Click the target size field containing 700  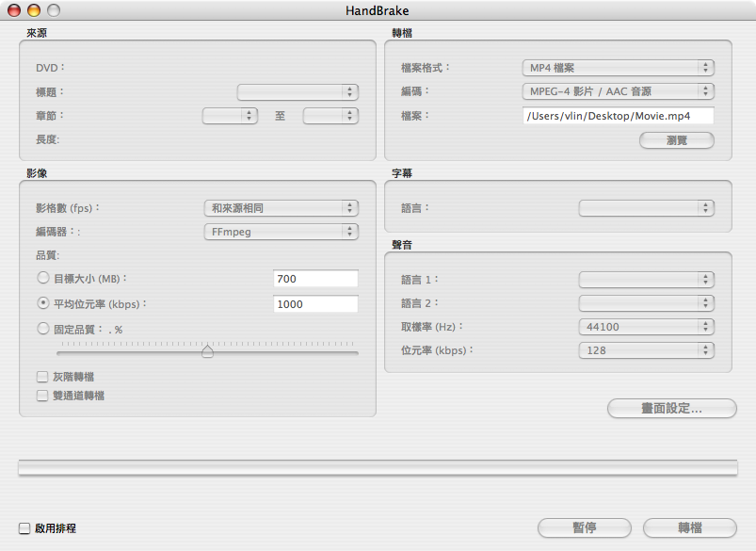(x=315, y=279)
